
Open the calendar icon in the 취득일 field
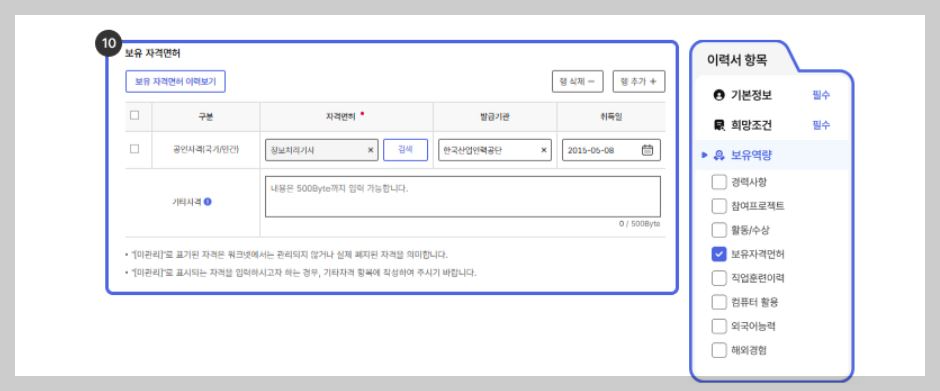[x=647, y=150]
